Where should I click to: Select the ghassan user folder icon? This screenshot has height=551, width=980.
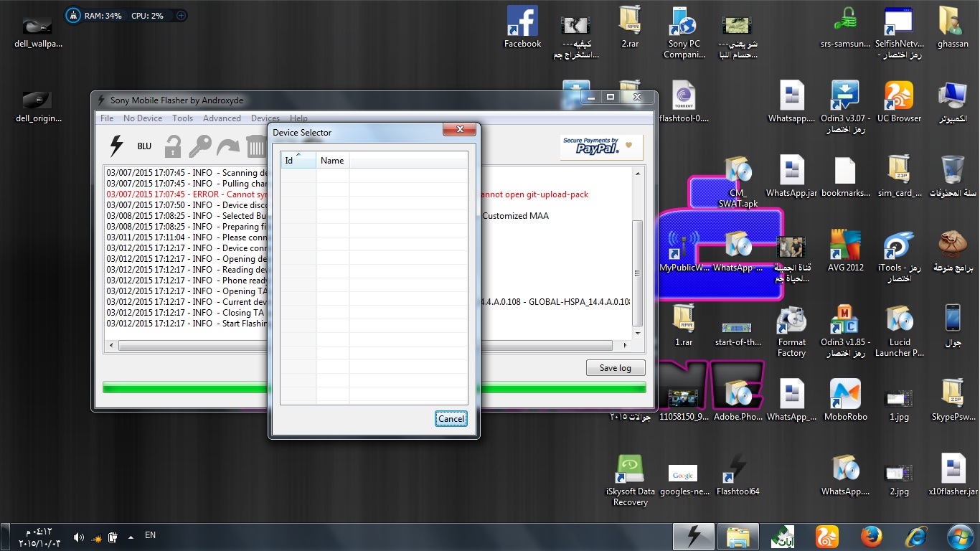click(953, 28)
